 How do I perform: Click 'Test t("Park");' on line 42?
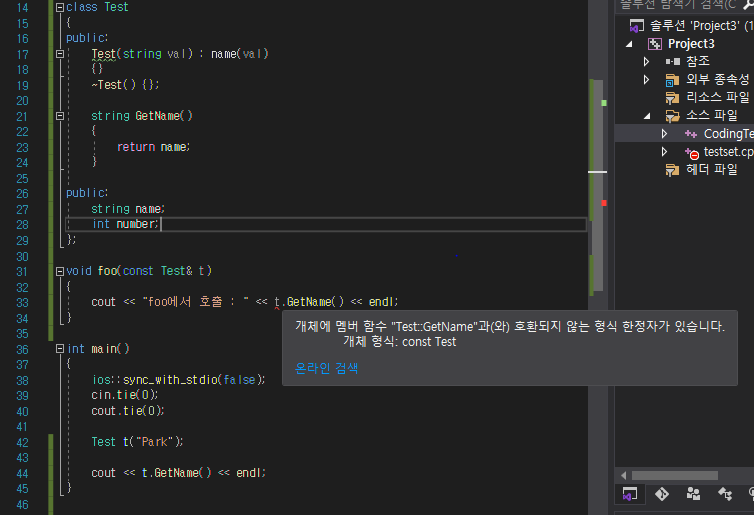click(x=138, y=442)
